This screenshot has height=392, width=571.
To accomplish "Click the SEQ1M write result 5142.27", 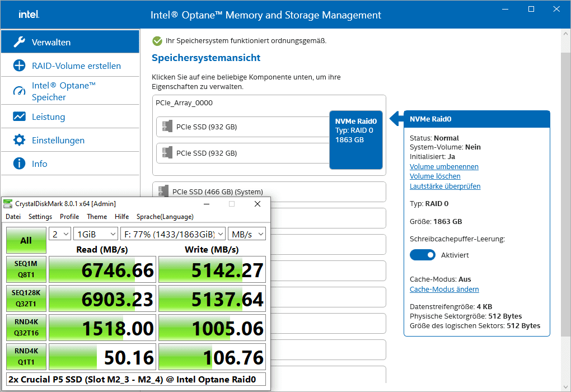I will pyautogui.click(x=212, y=269).
